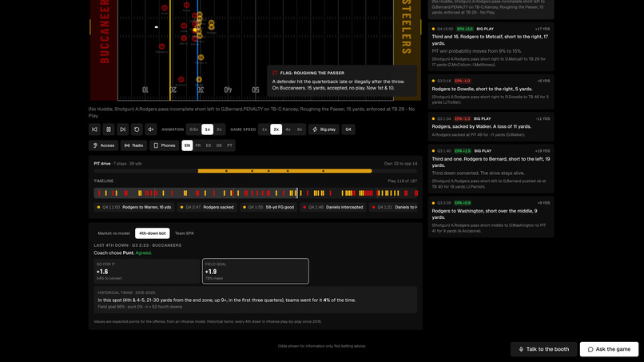
Task: Pause the play animation
Action: pyautogui.click(x=109, y=129)
